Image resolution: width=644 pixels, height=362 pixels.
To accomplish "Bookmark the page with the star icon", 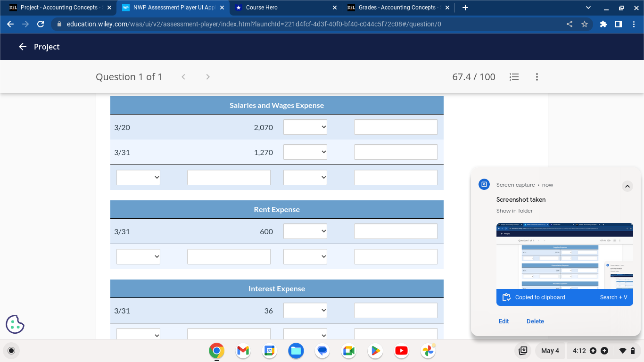I will coord(585,24).
